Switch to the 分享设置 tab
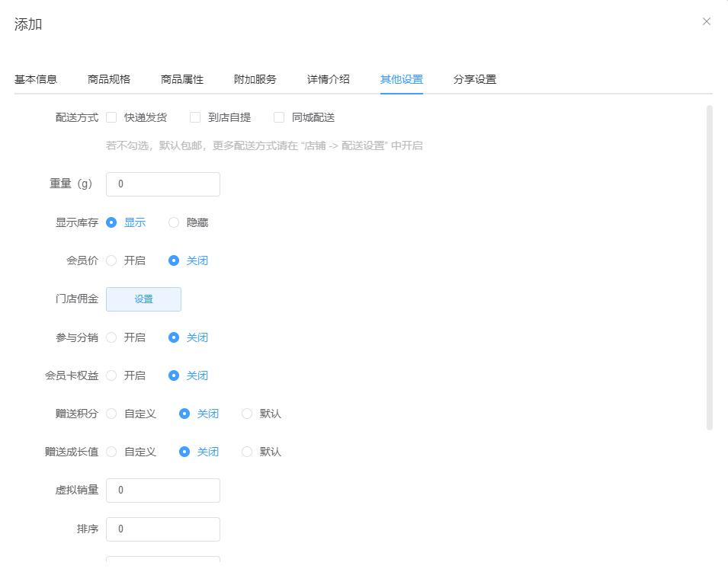Viewport: 728px width, 588px height. point(474,79)
